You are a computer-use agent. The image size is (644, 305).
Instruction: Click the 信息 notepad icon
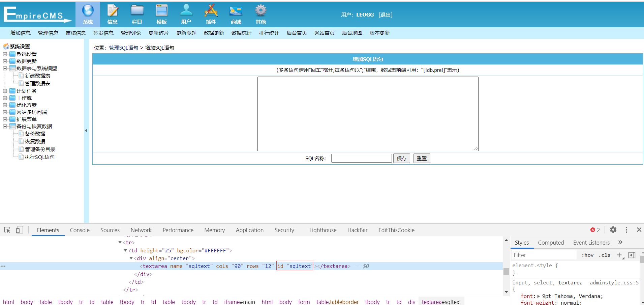point(112,11)
